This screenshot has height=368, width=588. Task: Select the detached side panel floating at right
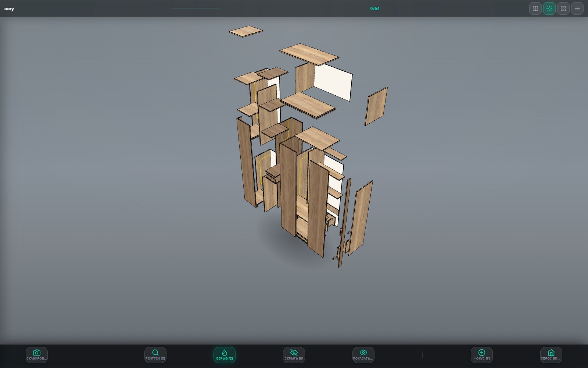376,106
